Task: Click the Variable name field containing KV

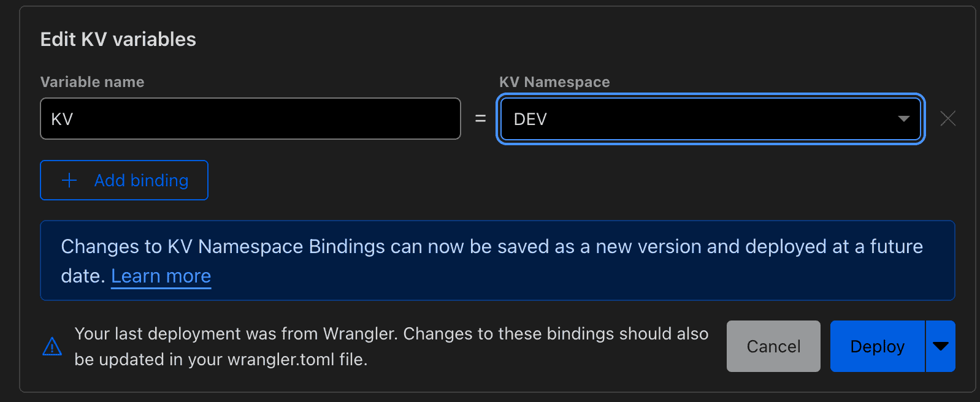Action: tap(250, 118)
